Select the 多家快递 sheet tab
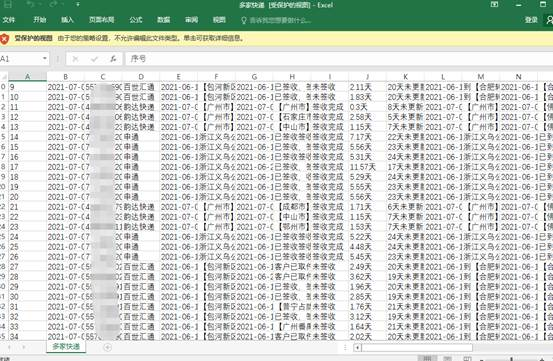Viewport: 553px width, 361px height. 66,347
